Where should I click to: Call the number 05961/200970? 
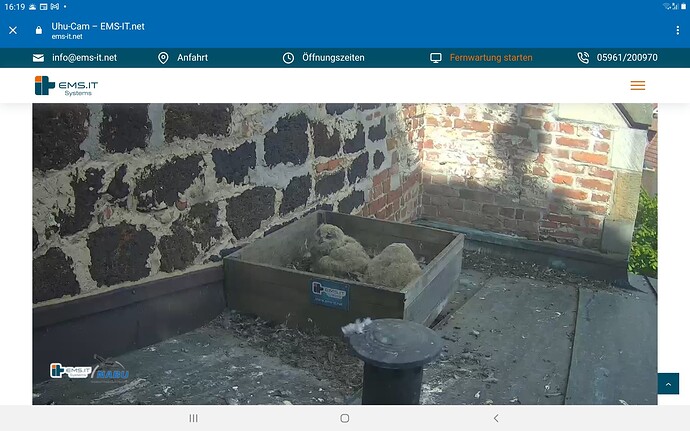click(627, 58)
